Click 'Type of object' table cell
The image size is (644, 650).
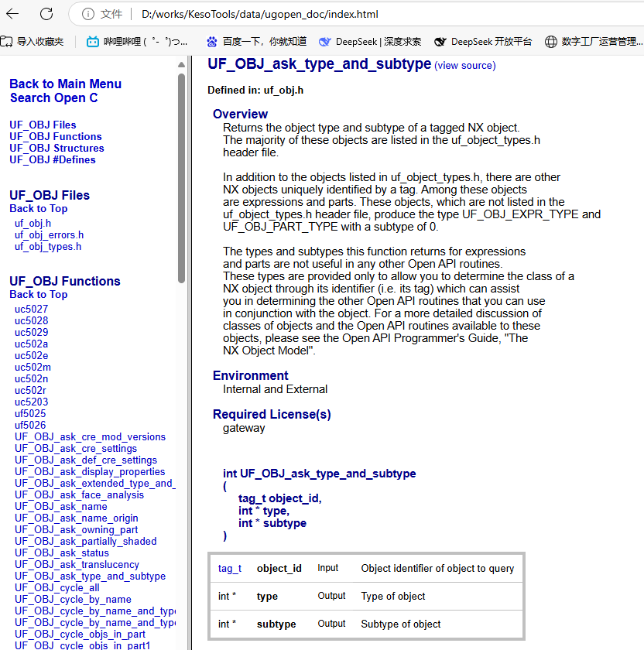(x=393, y=596)
